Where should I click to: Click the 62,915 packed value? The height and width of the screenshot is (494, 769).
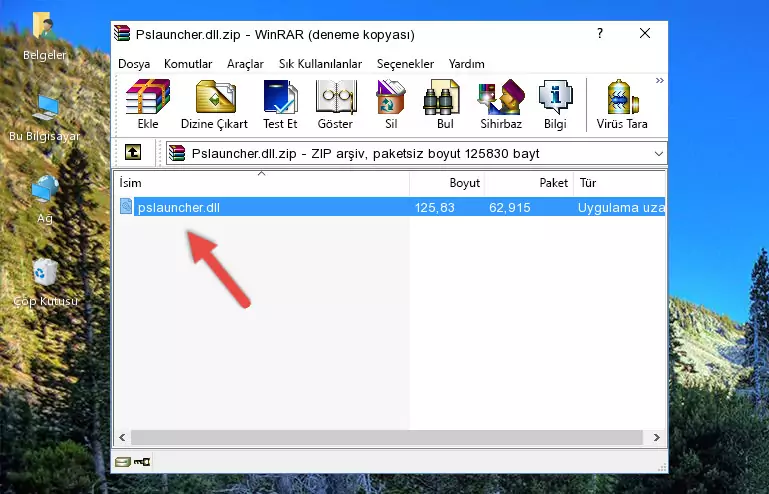point(510,208)
